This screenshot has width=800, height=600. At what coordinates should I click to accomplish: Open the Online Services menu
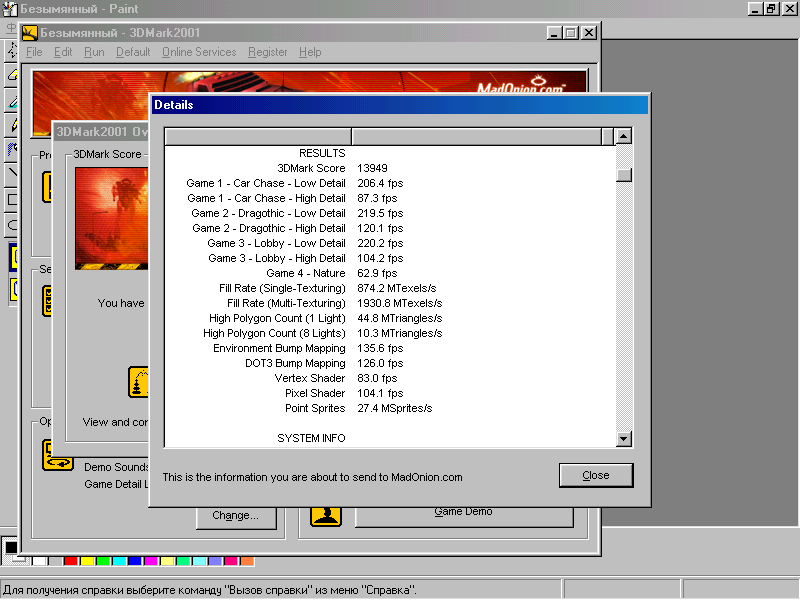pos(199,52)
